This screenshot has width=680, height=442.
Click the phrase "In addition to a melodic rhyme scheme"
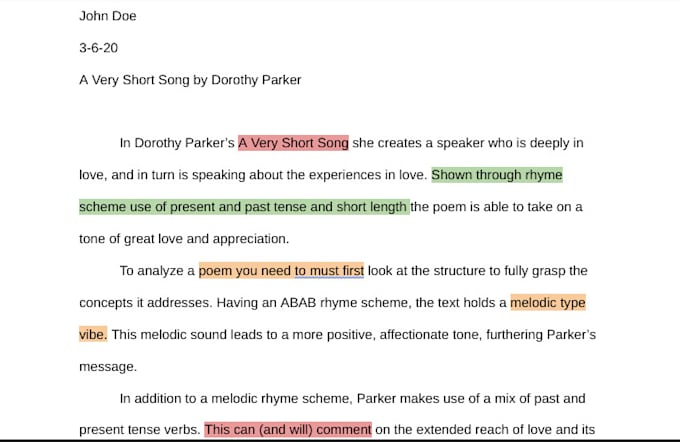235,398
